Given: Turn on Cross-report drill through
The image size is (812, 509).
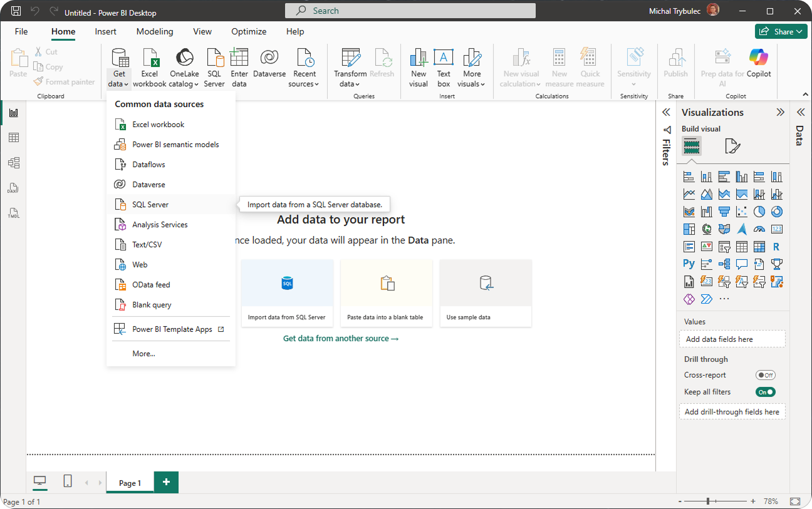Looking at the screenshot, I should coord(765,375).
